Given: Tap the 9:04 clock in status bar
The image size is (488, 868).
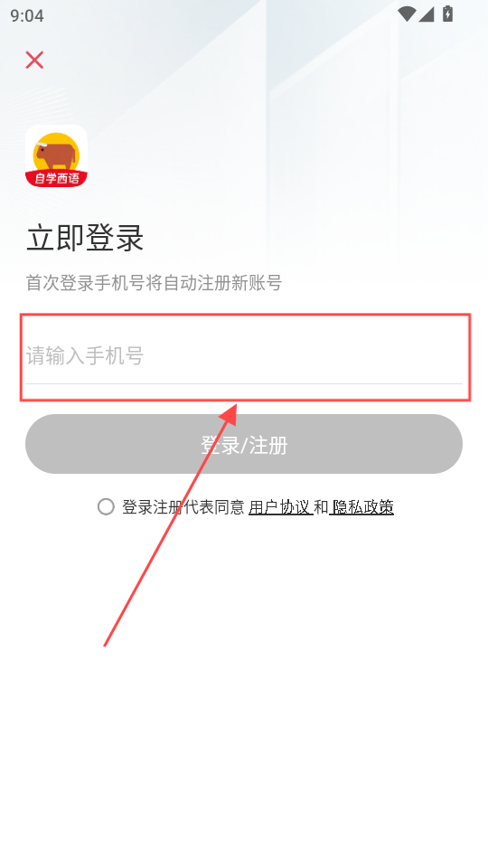Looking at the screenshot, I should [x=26, y=15].
